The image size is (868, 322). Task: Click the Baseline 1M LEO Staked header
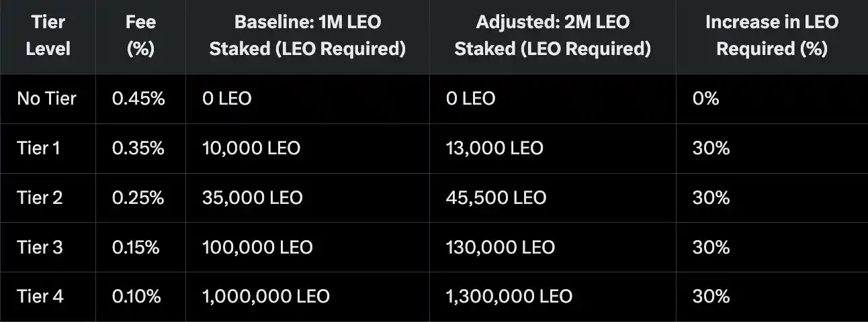pos(308,36)
